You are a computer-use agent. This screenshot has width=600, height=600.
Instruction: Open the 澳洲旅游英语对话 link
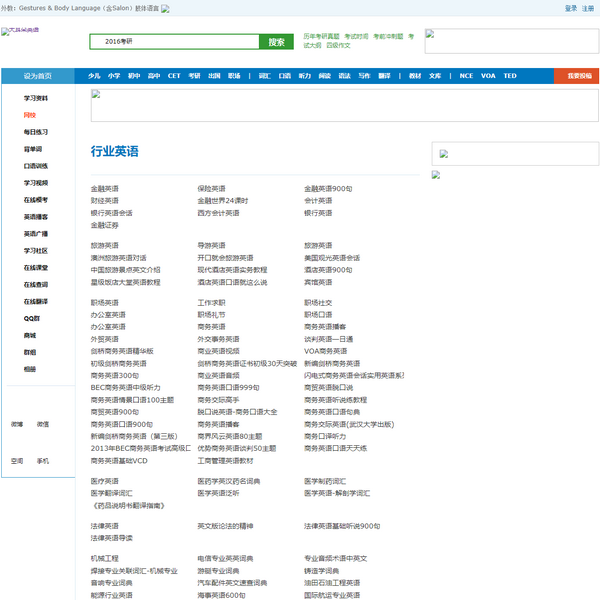(118, 257)
